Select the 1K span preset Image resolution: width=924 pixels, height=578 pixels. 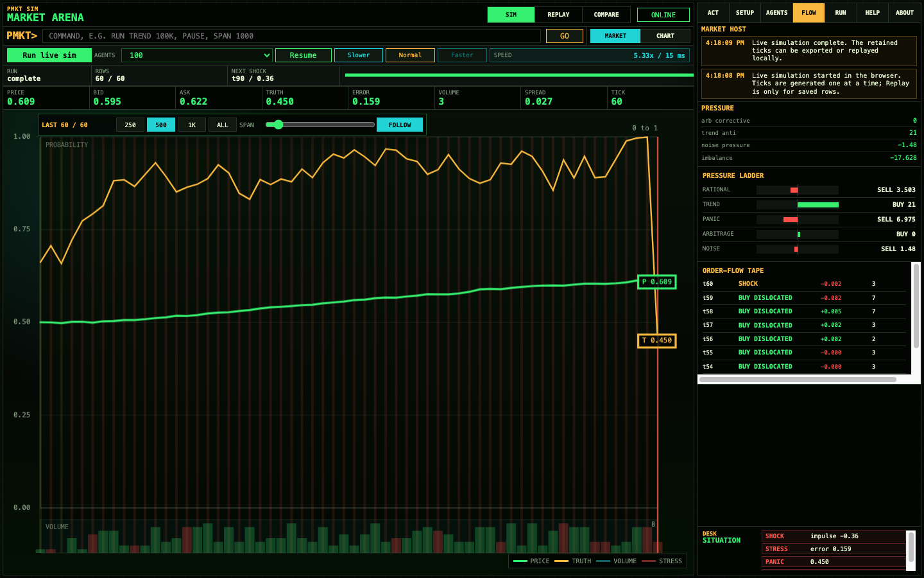click(x=192, y=125)
